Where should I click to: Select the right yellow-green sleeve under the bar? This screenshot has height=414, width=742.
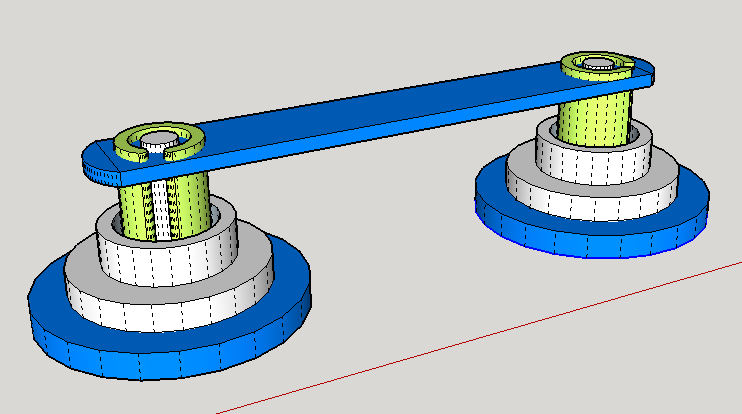[594, 118]
